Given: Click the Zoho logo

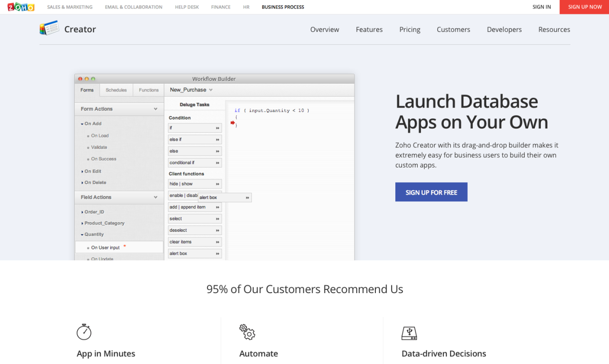Looking at the screenshot, I should point(21,7).
